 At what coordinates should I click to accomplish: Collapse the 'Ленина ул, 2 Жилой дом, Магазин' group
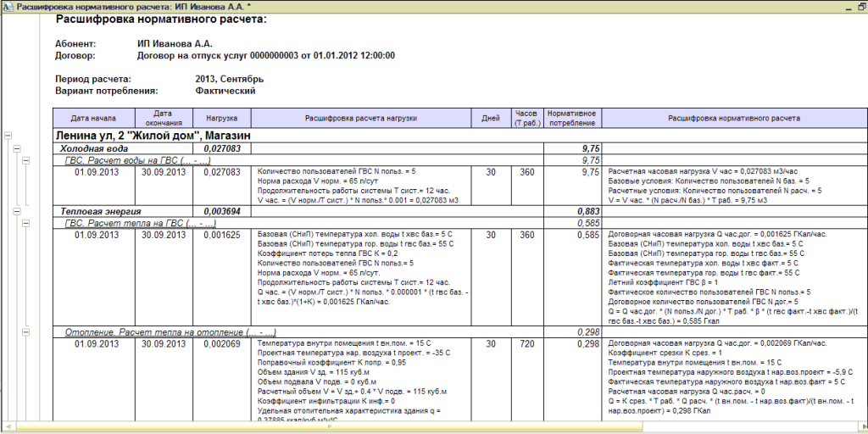8,135
